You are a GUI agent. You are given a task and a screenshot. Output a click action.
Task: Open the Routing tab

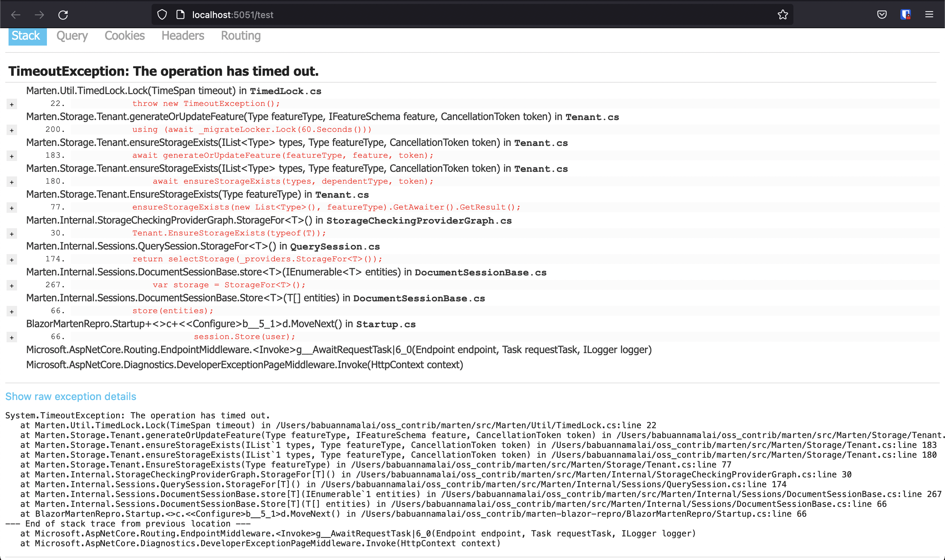click(241, 36)
